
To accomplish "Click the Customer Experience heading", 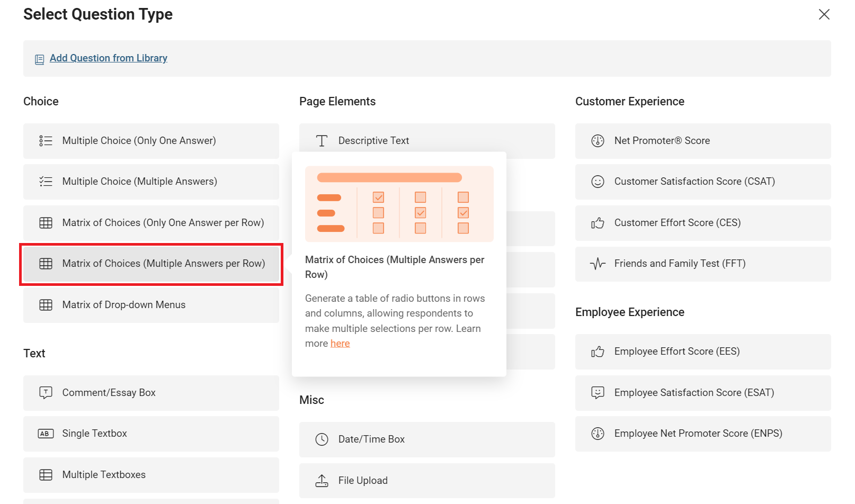I will click(630, 102).
